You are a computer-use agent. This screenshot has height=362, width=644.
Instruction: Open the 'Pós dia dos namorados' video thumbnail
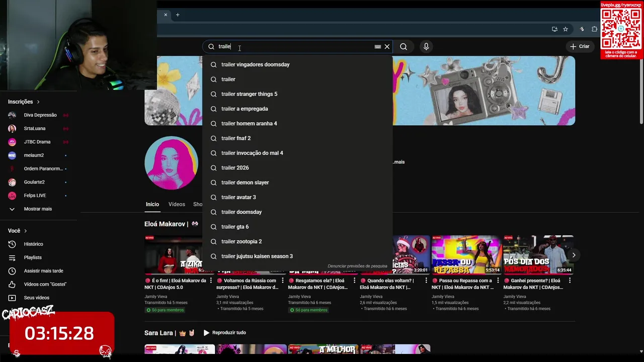point(538,254)
